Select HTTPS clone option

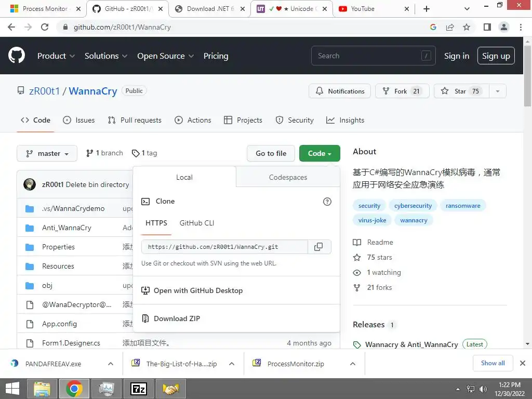click(x=156, y=223)
